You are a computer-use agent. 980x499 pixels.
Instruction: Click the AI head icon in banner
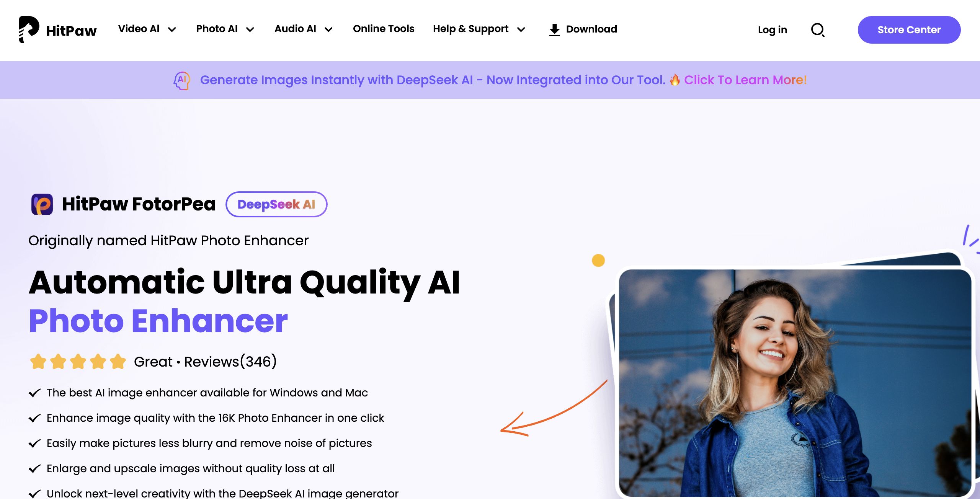[182, 80]
